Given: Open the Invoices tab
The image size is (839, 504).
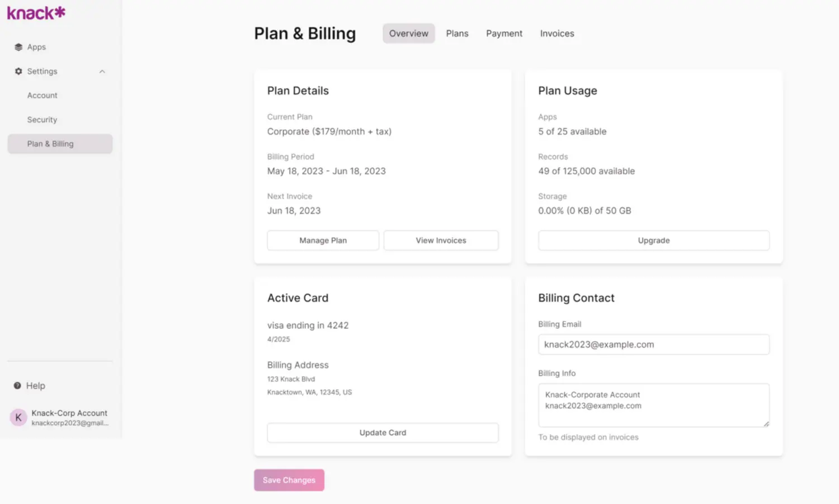Looking at the screenshot, I should 557,33.
